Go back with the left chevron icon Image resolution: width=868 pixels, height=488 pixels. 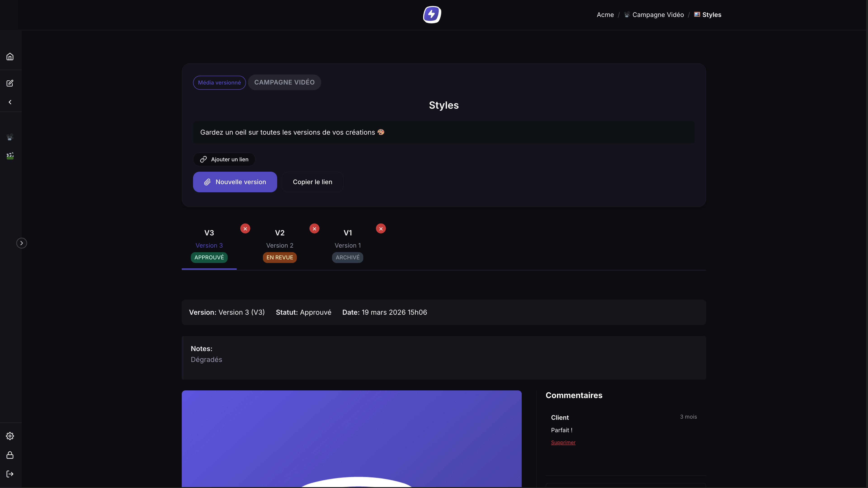tap(10, 102)
